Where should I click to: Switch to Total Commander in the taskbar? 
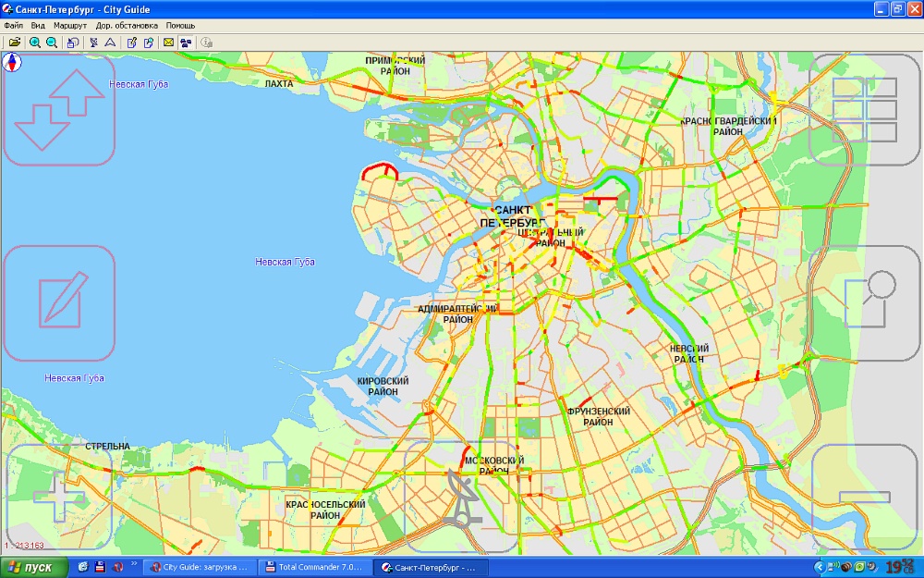[314, 567]
